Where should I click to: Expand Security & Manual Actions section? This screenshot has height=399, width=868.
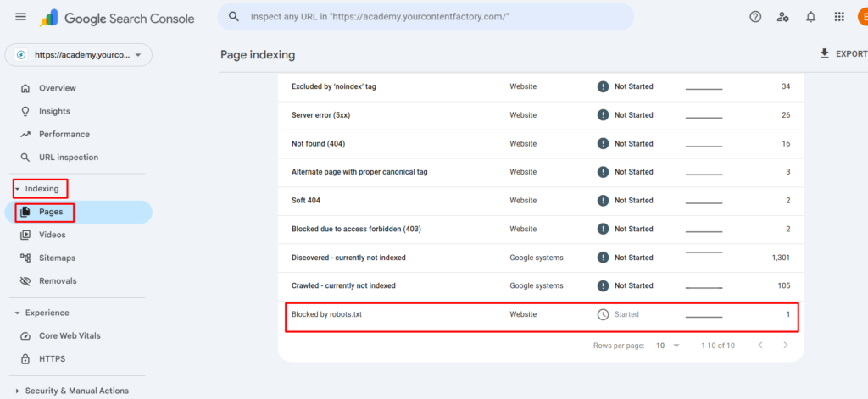[17, 391]
